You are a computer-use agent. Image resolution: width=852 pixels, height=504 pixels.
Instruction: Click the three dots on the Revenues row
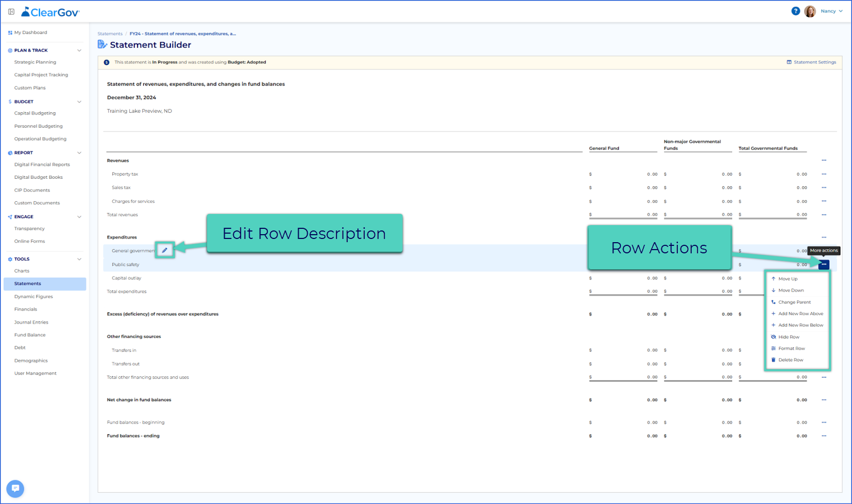(x=824, y=160)
